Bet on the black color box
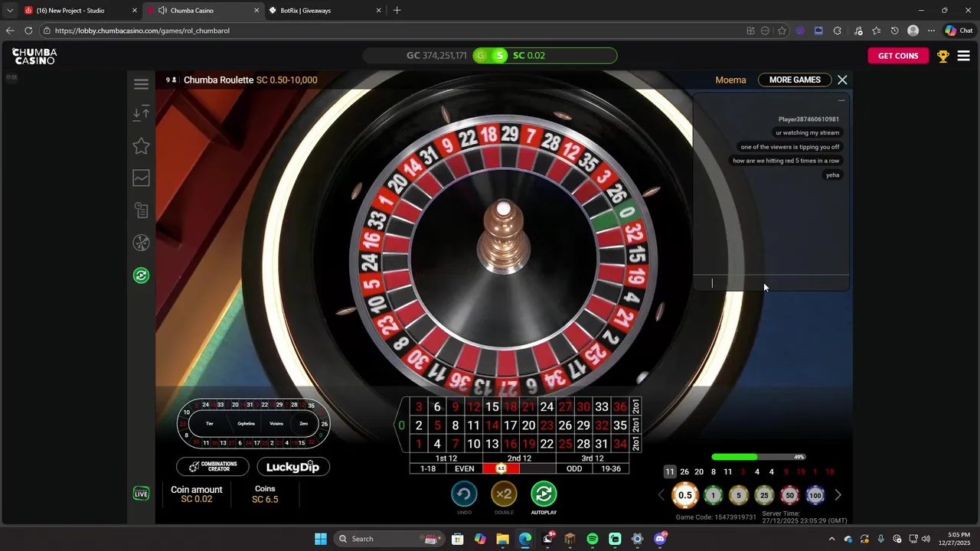This screenshot has height=551, width=980. [537, 468]
